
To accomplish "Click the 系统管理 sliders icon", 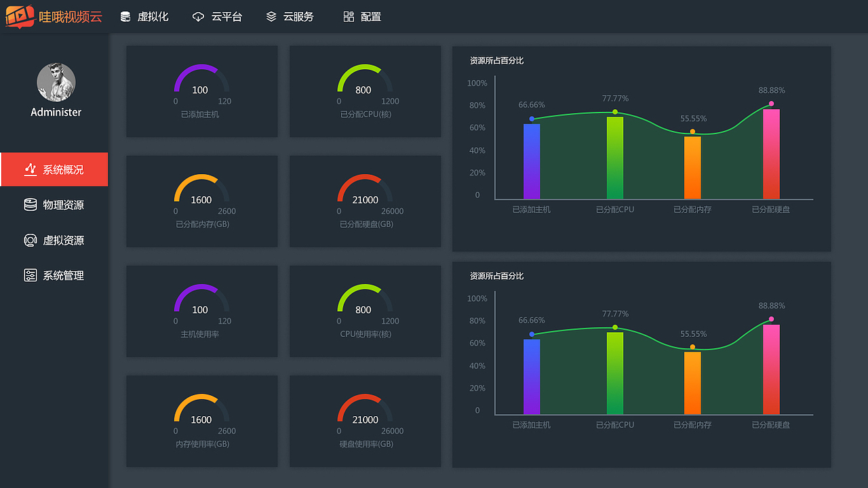I will pyautogui.click(x=30, y=275).
